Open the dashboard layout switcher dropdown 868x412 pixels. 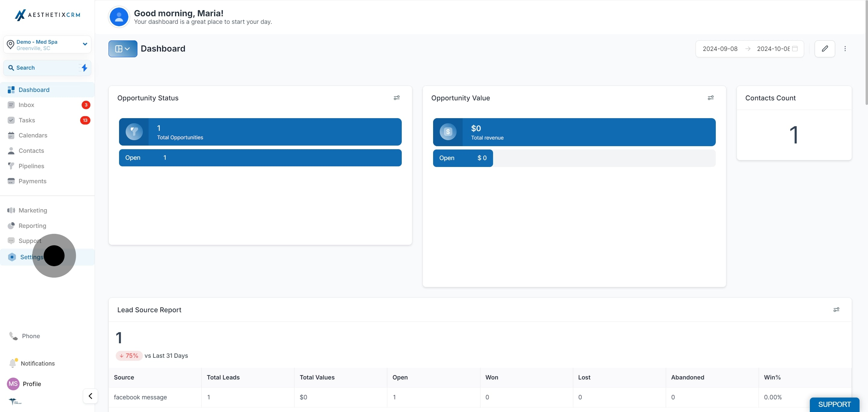click(x=123, y=49)
